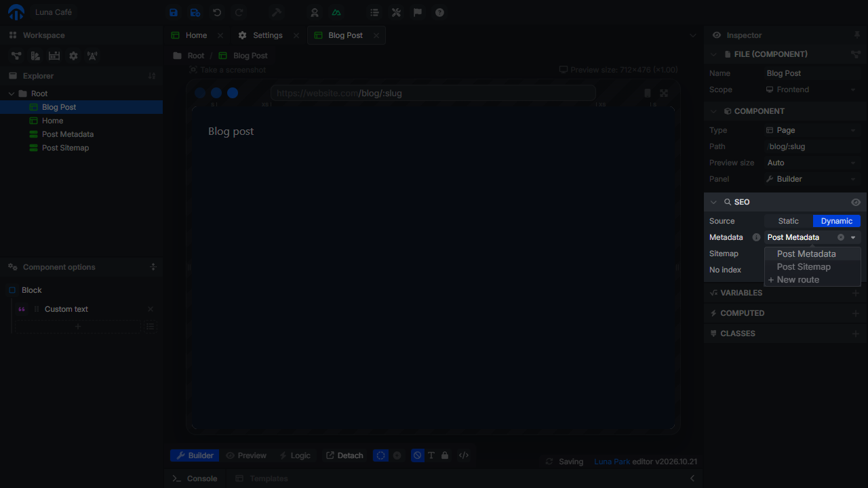Viewport: 868px width, 488px height.
Task: Select Static source option
Action: tap(789, 221)
